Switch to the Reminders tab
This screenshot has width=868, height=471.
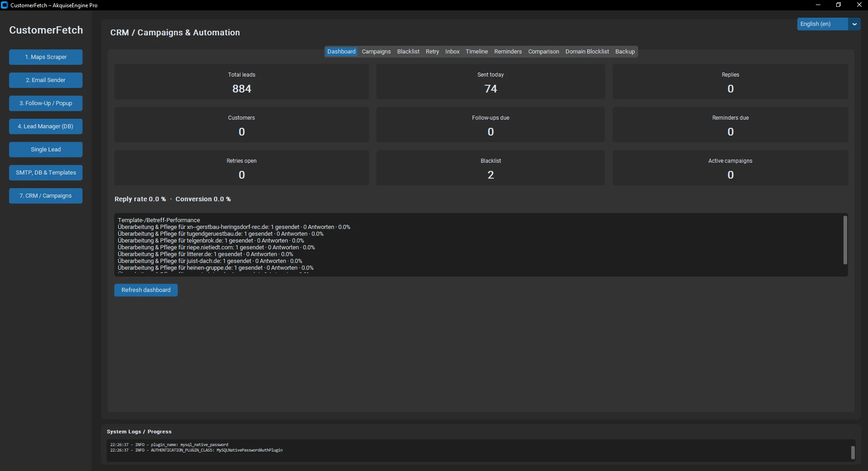(x=508, y=52)
